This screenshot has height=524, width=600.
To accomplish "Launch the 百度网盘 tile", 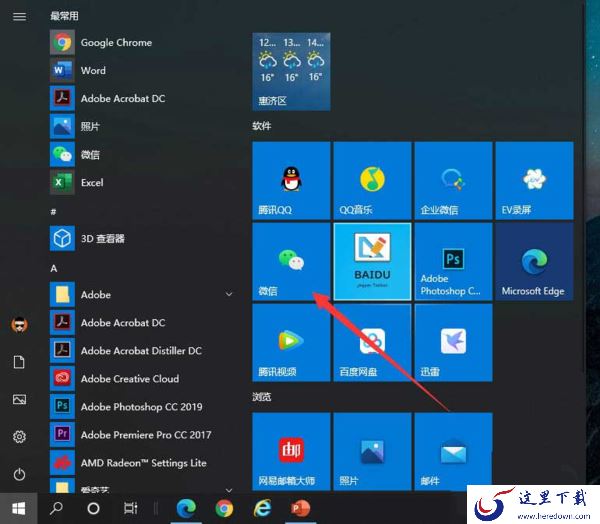I will (372, 343).
